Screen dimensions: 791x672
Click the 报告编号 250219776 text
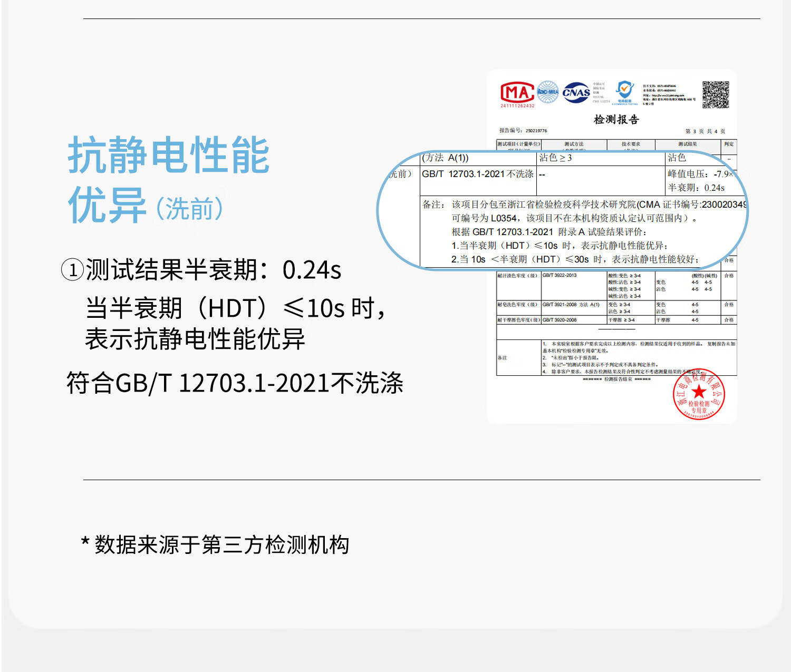click(523, 131)
